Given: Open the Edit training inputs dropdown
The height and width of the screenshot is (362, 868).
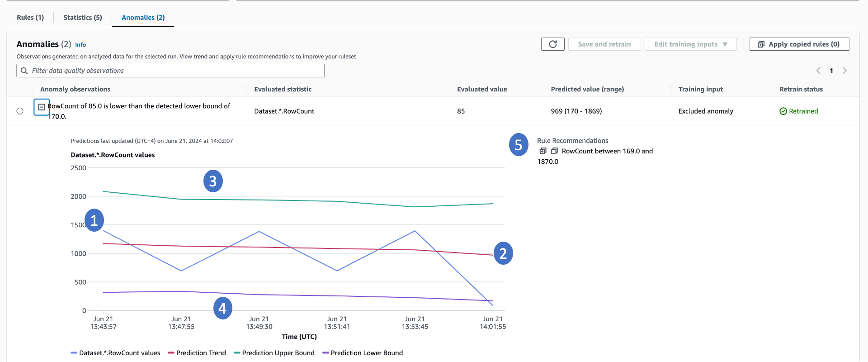Looking at the screenshot, I should pyautogui.click(x=690, y=44).
